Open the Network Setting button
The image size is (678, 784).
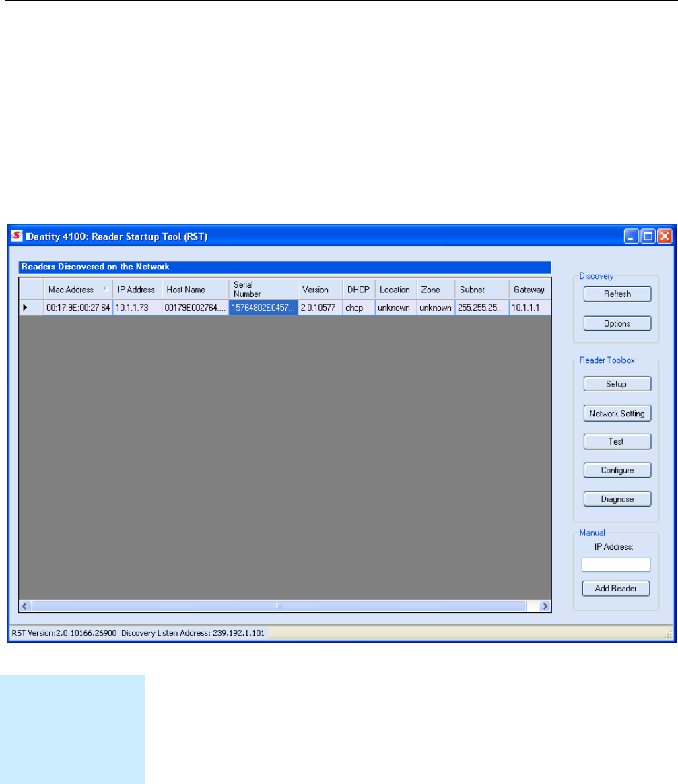coord(617,414)
